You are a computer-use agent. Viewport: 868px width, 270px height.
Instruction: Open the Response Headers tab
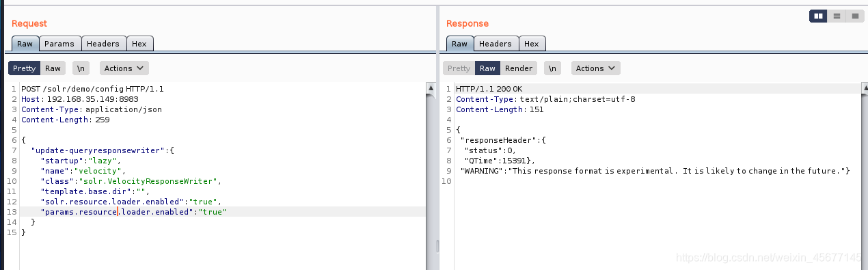click(496, 44)
